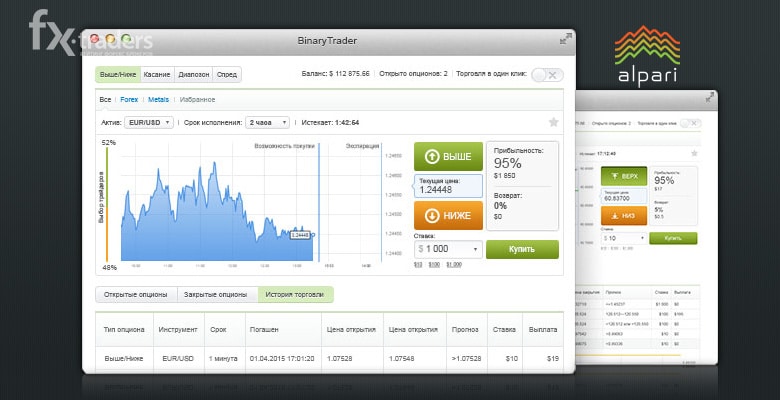Click the Текущая цена 1.24448 box
The image size is (780, 400).
coord(448,186)
